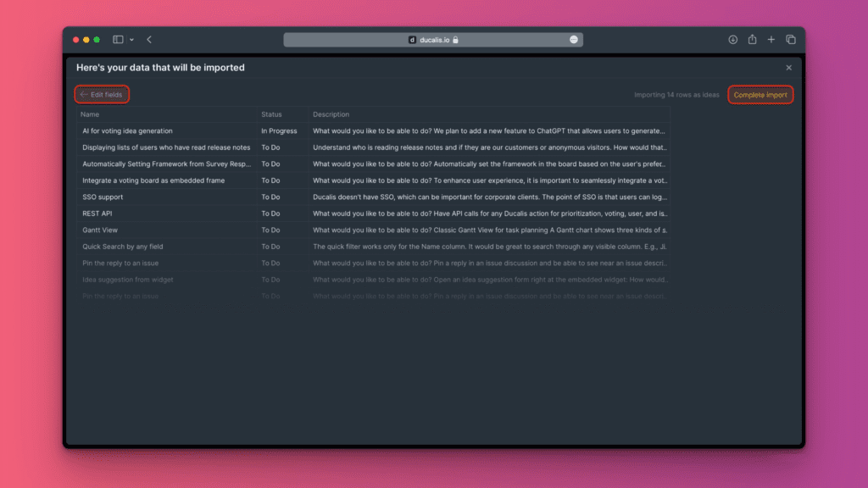
Task: Click the REST API row name
Action: (x=97, y=213)
